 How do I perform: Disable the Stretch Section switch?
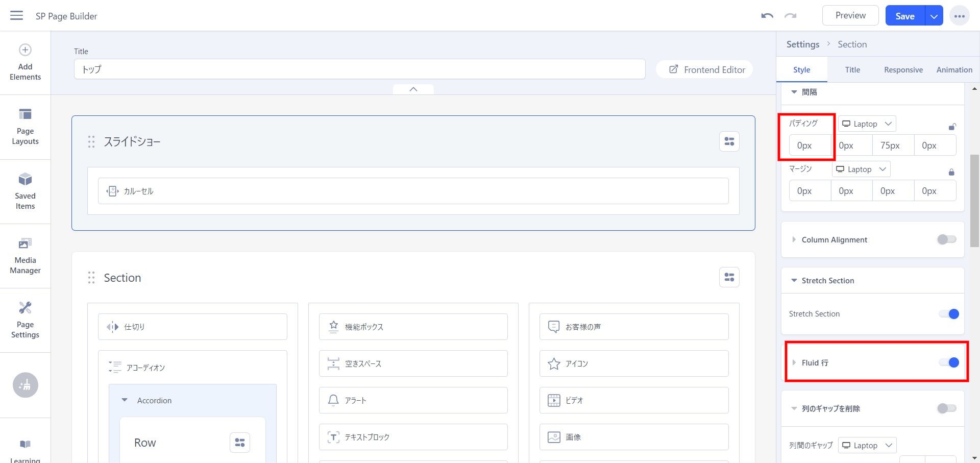949,314
